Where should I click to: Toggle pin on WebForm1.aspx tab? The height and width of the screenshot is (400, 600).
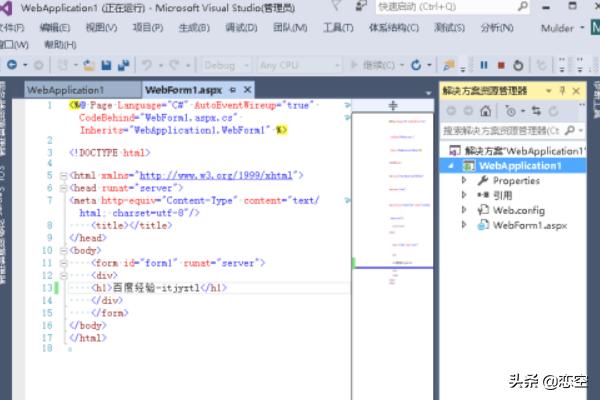point(231,90)
